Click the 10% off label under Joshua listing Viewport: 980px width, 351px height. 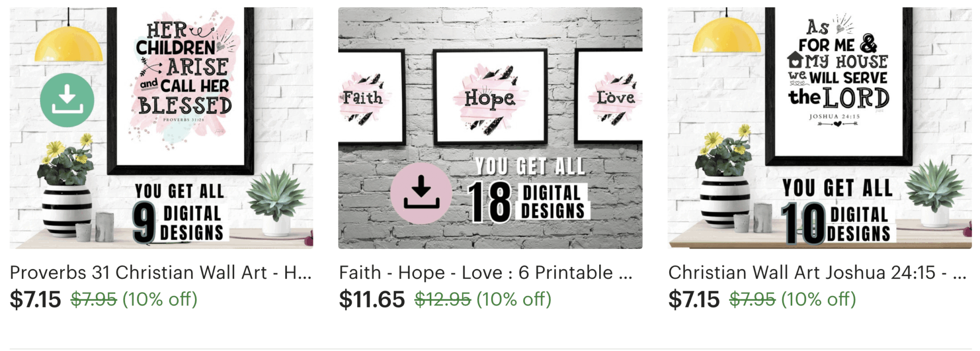(x=819, y=299)
